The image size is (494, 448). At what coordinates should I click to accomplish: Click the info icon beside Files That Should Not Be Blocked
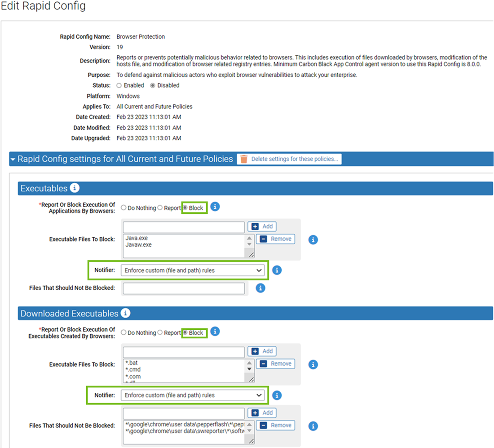pos(260,288)
